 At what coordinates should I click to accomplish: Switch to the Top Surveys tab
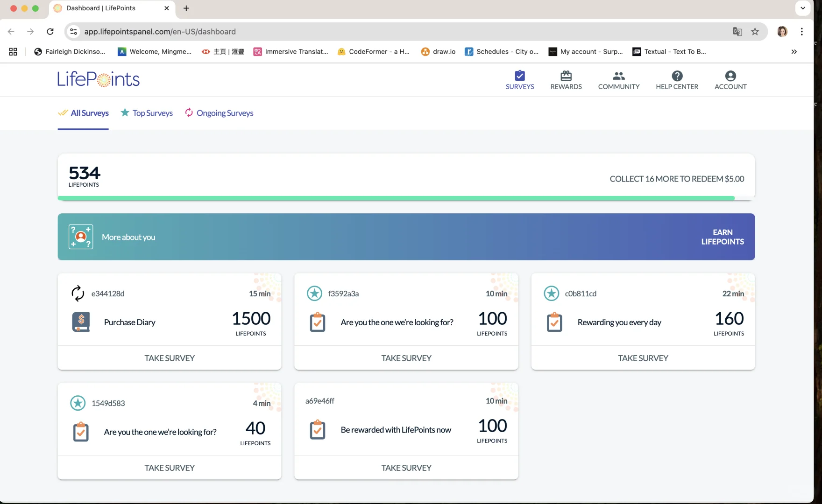tap(147, 113)
